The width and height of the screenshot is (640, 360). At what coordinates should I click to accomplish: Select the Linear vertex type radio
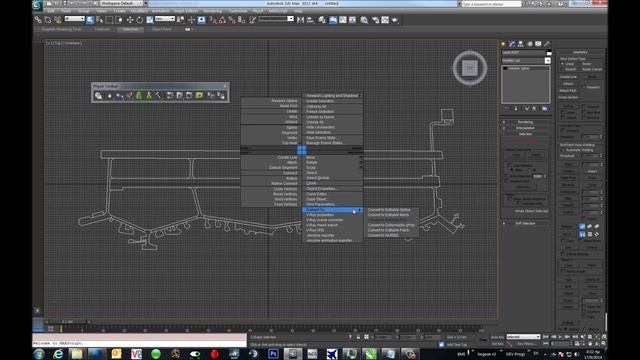(x=562, y=64)
